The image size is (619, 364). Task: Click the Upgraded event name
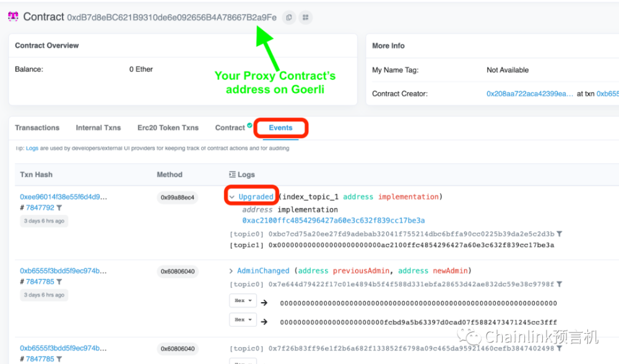256,197
